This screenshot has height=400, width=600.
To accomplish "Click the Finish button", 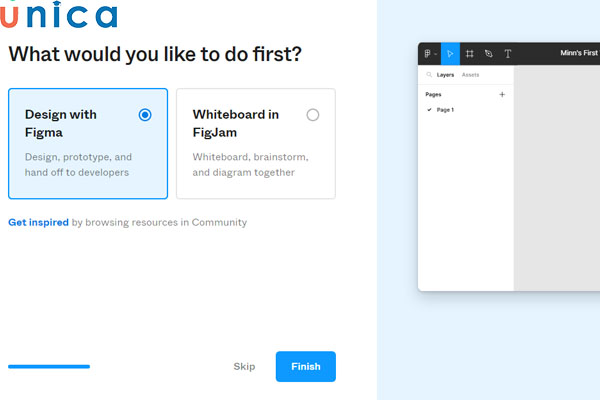I will click(x=305, y=367).
